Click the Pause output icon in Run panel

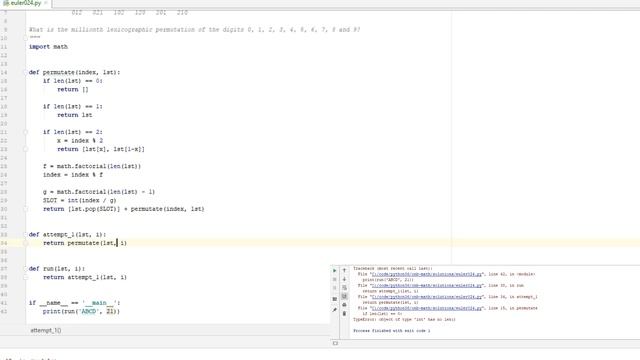tap(335, 288)
